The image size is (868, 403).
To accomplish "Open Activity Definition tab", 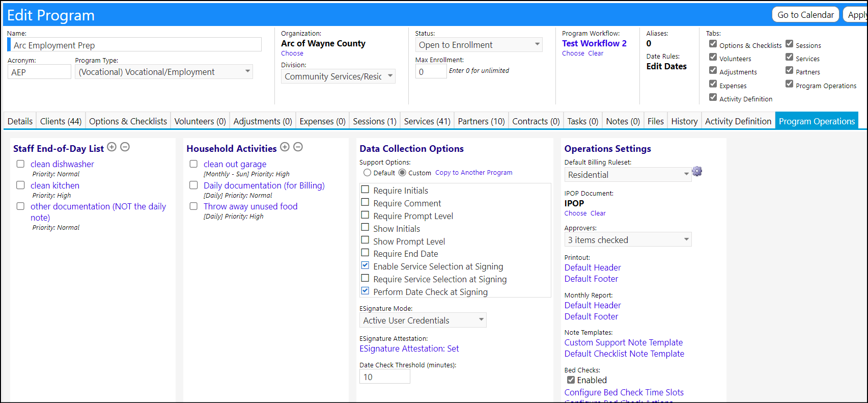I will coord(738,121).
